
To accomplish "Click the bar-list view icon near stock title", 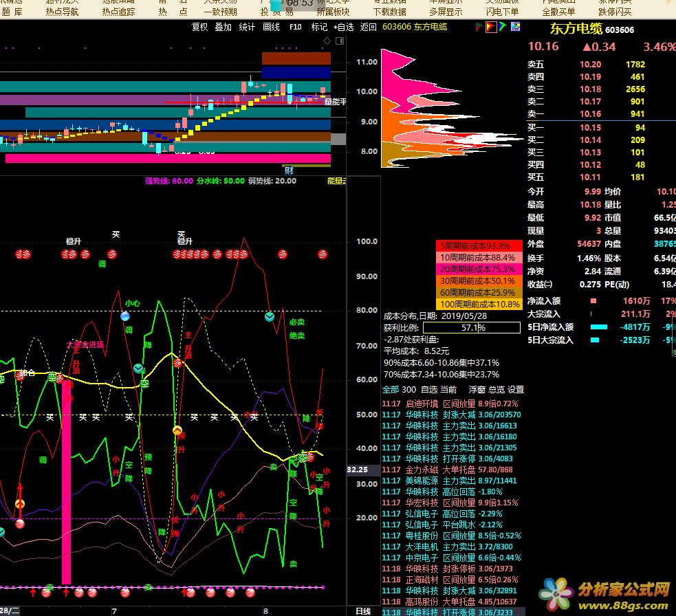I will [479, 27].
